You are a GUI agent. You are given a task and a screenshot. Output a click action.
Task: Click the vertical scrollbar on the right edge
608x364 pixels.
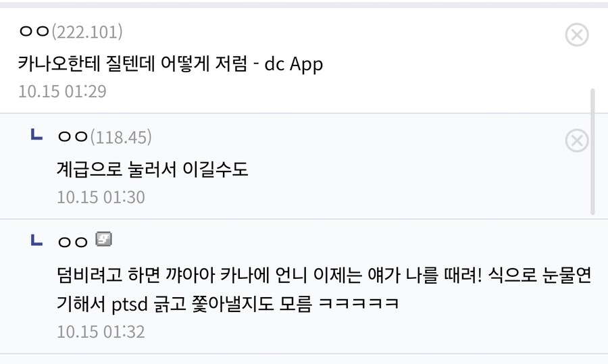pyautogui.click(x=593, y=151)
